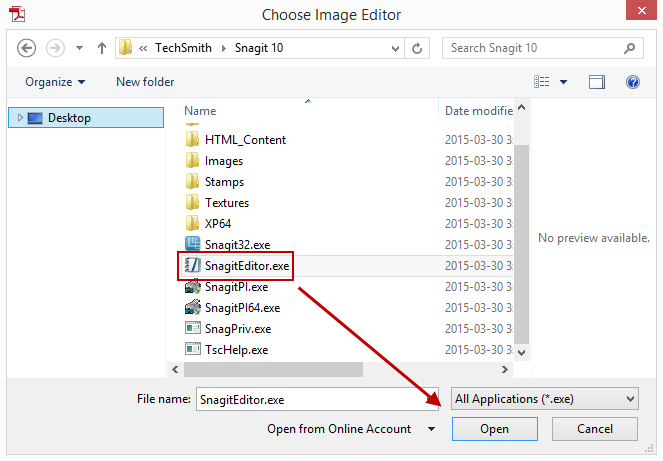663x461 pixels.
Task: Create a New folder
Action: [x=145, y=82]
